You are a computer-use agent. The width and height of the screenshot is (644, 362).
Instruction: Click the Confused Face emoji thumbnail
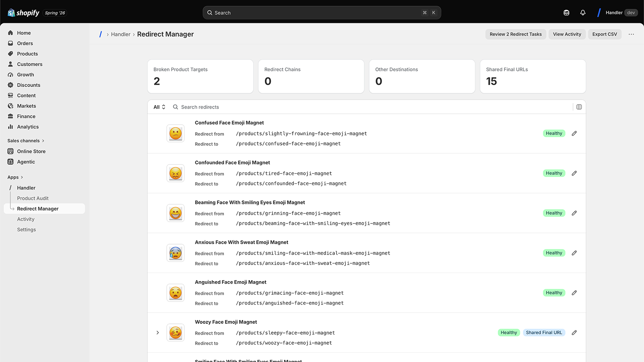click(x=175, y=134)
